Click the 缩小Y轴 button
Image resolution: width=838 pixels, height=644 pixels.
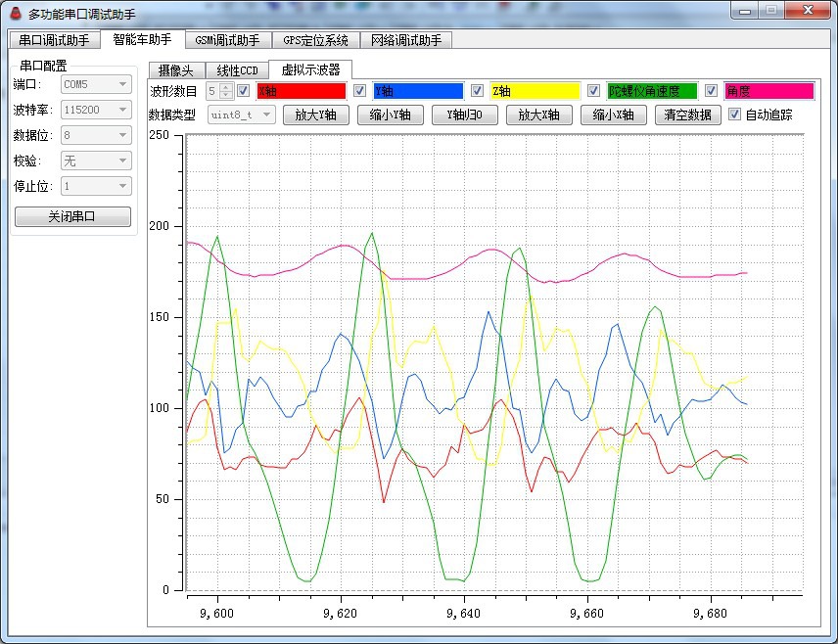tap(391, 115)
